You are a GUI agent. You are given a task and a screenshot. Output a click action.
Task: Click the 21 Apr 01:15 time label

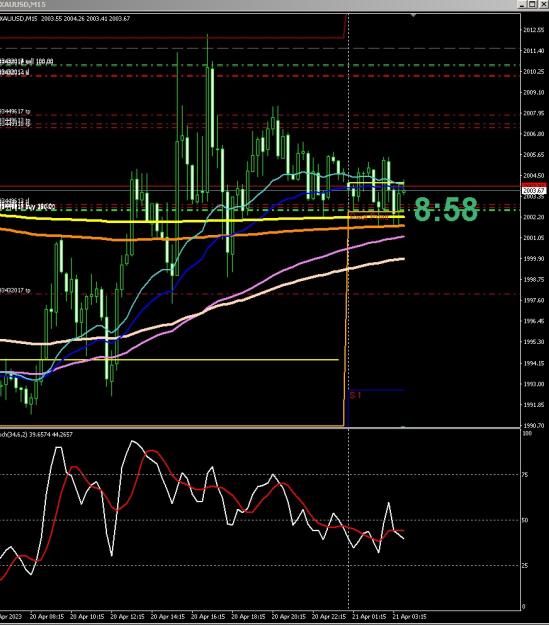[x=369, y=617]
